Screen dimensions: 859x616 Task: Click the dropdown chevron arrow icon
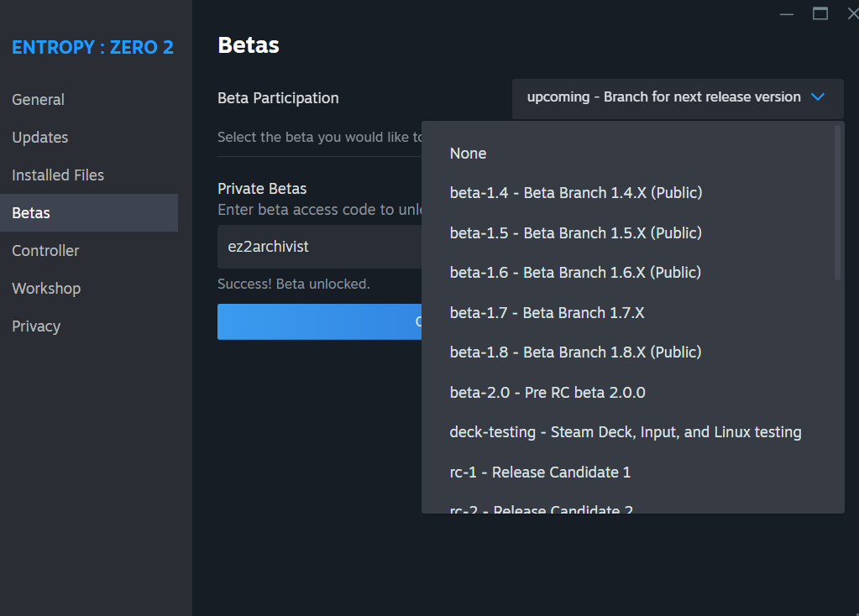coord(818,97)
